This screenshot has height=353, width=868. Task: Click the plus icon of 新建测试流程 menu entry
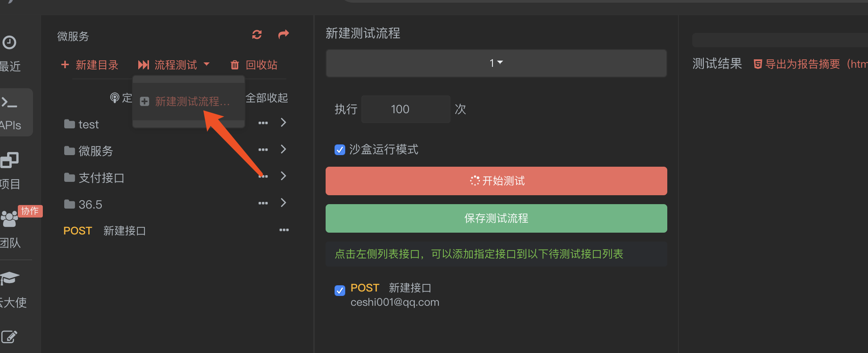145,102
